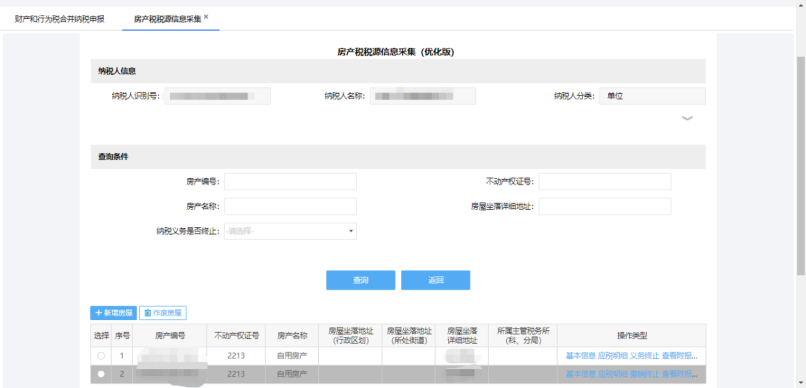Click 撤销终止 link in row 2
The width and height of the screenshot is (806, 388).
click(x=645, y=374)
